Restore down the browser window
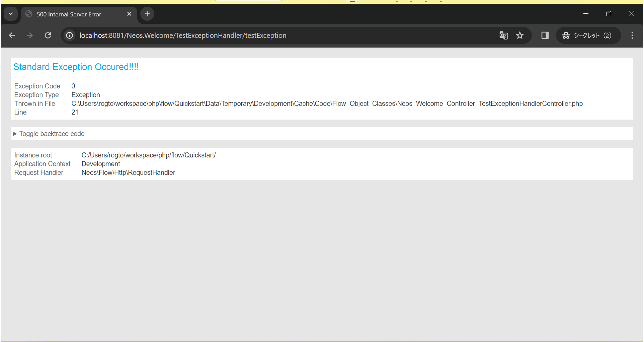Image resolution: width=644 pixels, height=342 pixels. coord(609,14)
